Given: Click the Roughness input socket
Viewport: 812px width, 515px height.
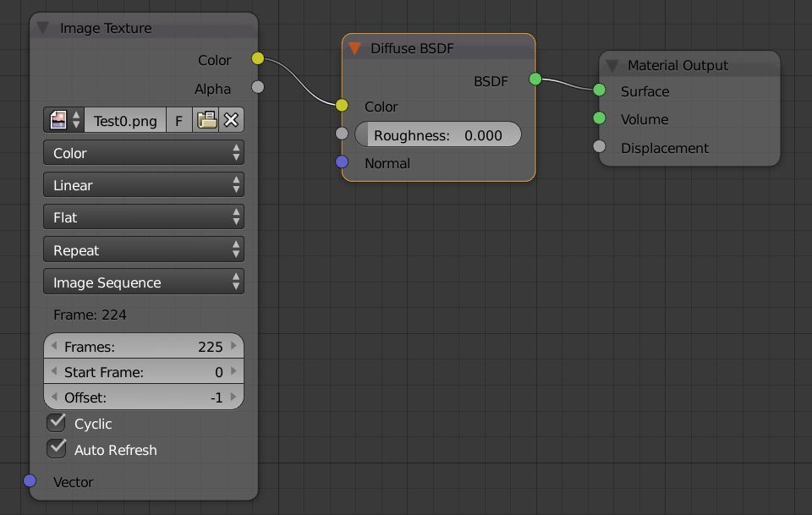Looking at the screenshot, I should (x=342, y=134).
